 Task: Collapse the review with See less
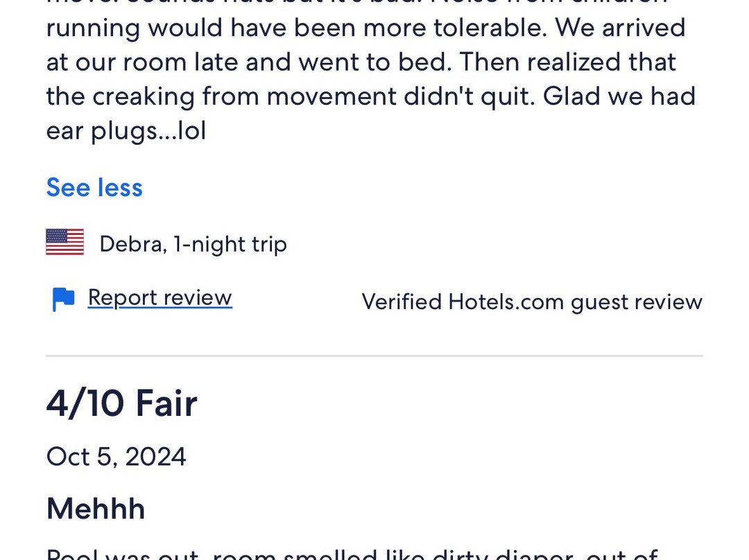[x=94, y=188]
